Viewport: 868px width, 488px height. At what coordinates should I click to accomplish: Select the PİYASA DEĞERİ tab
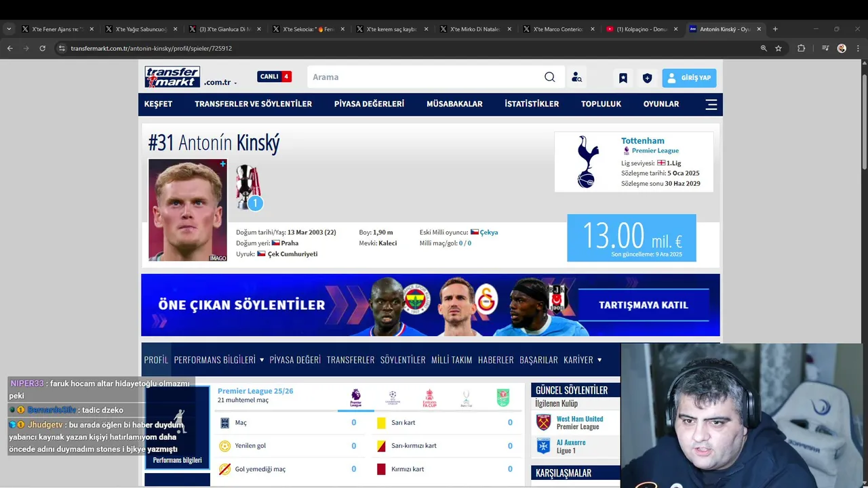click(x=295, y=360)
